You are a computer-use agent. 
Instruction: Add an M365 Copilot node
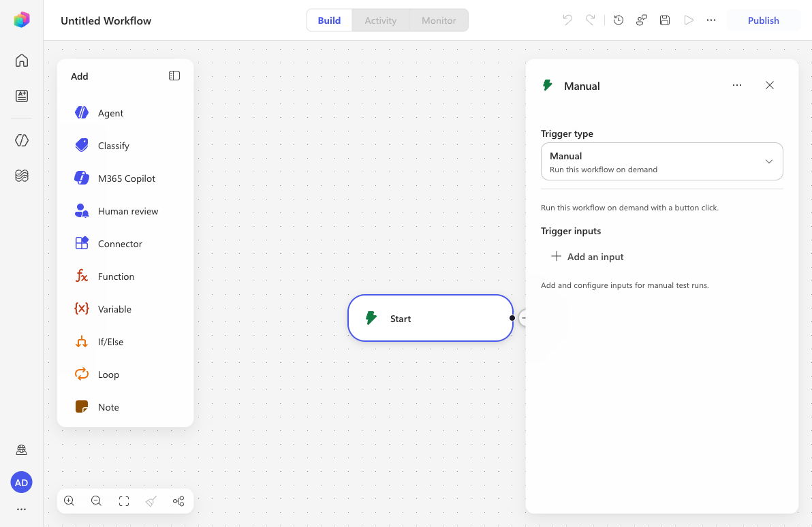coord(125,178)
